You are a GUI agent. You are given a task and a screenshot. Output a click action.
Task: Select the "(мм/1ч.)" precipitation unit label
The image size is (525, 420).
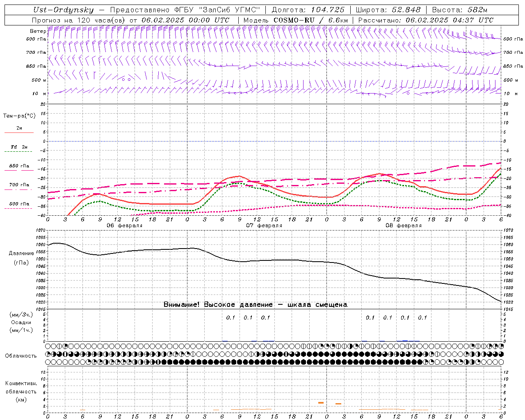(22, 330)
